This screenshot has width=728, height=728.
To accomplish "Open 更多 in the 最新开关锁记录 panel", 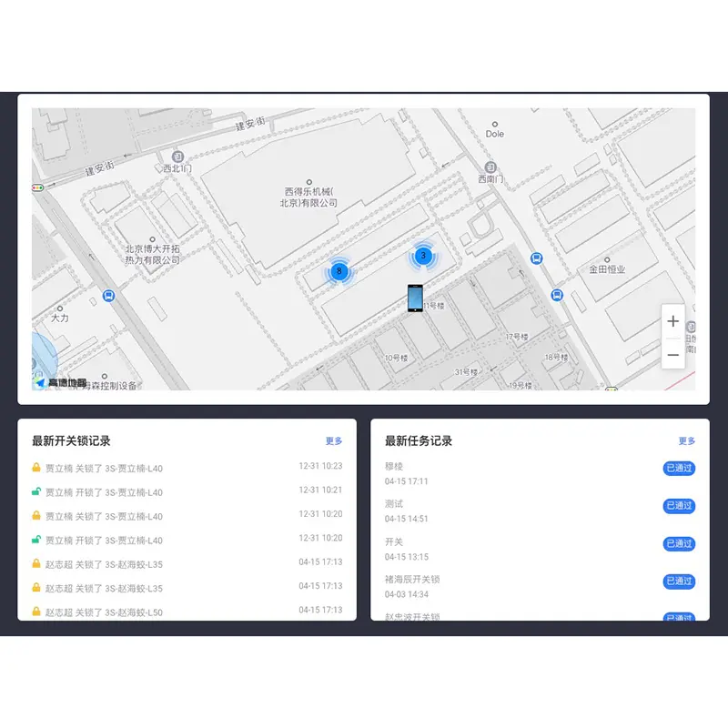I will pyautogui.click(x=333, y=440).
